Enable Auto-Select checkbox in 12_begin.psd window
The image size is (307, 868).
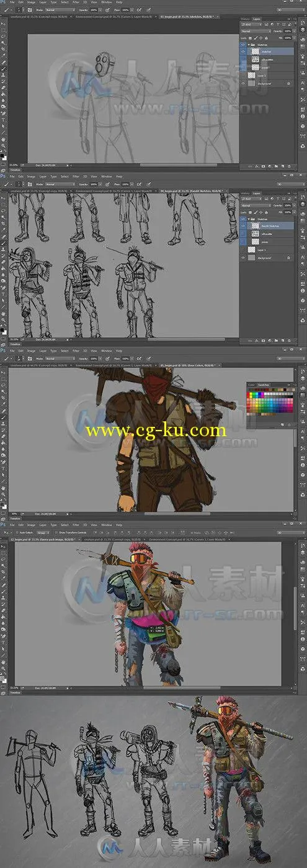[17, 532]
